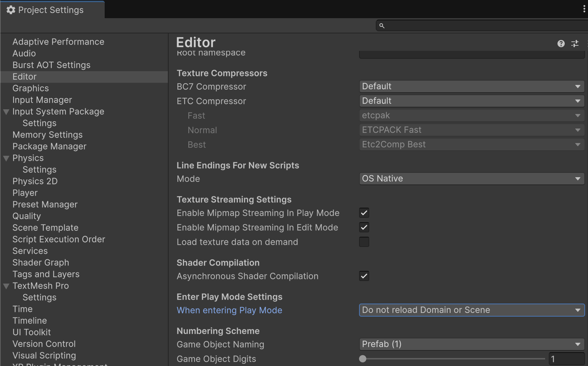The image size is (588, 366).
Task: Switch to the Project Settings tab
Action: 51,10
